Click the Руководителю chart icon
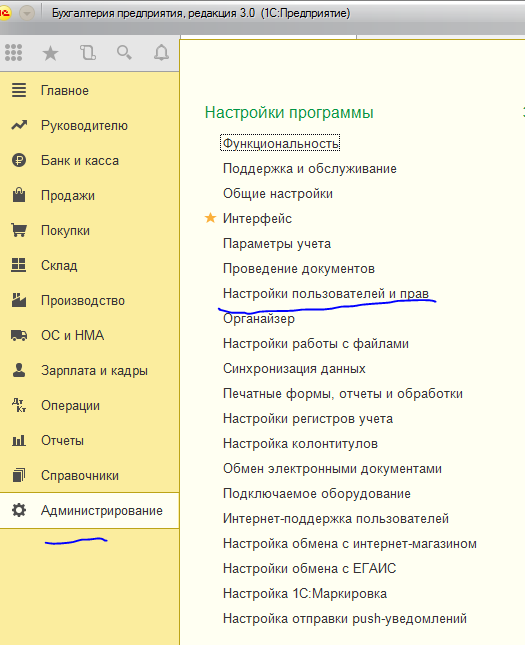Screen dimensions: 525x645 19,125
